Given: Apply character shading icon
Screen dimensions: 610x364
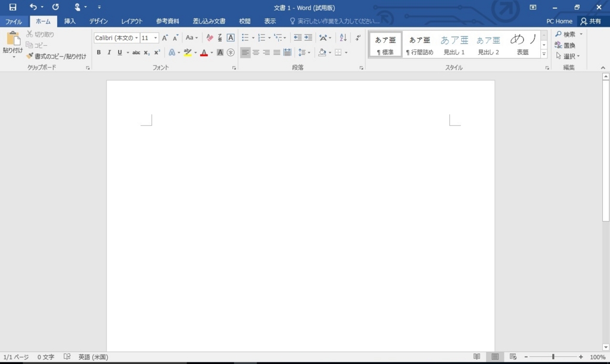Looking at the screenshot, I should (x=220, y=52).
